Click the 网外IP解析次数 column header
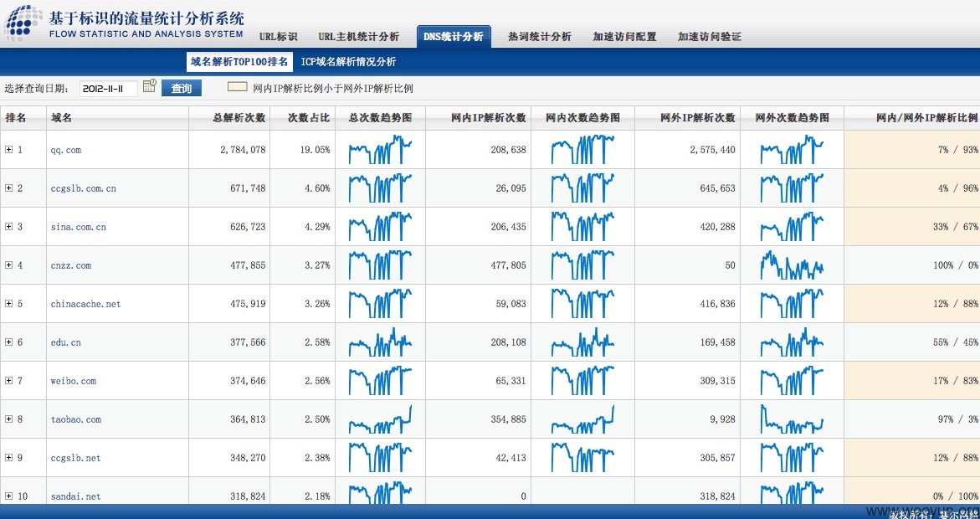The width and height of the screenshot is (980, 519). click(x=688, y=117)
